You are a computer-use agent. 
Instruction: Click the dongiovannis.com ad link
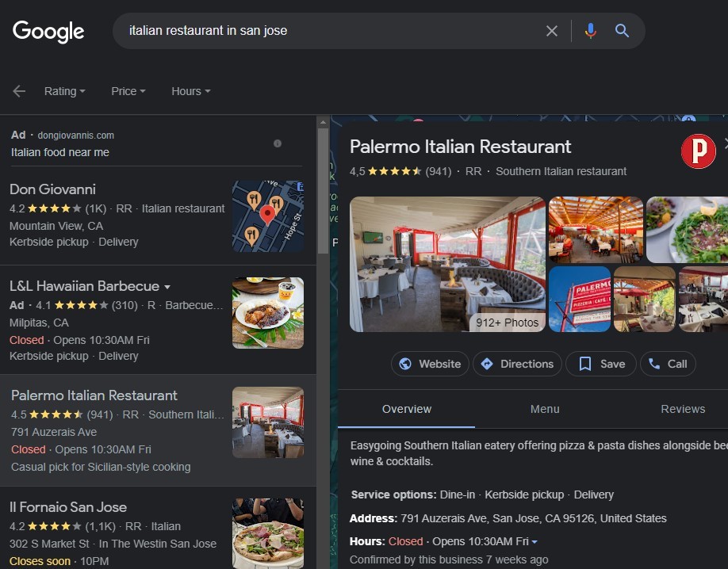[75, 135]
